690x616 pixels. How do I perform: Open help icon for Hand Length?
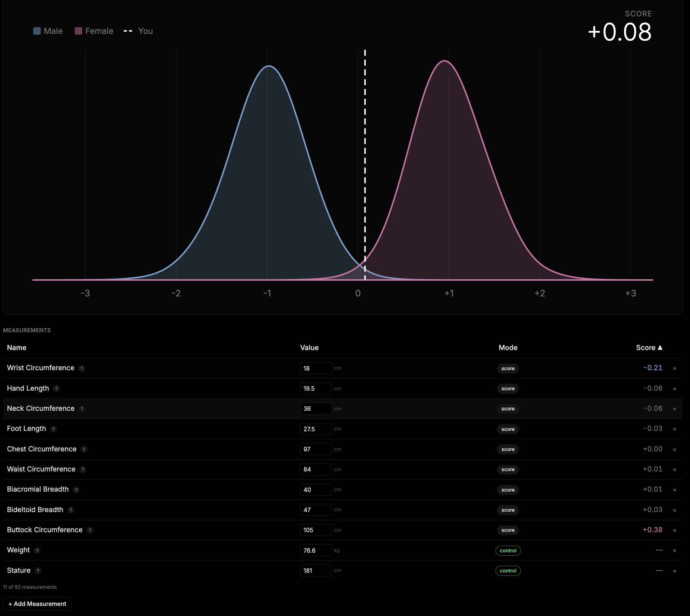tap(56, 389)
